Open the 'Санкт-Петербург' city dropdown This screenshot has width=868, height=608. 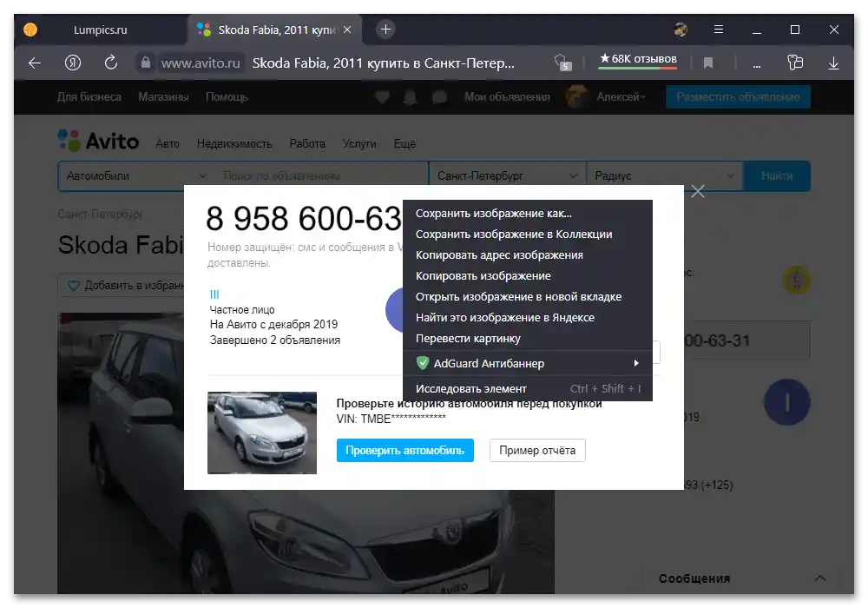[x=508, y=176]
